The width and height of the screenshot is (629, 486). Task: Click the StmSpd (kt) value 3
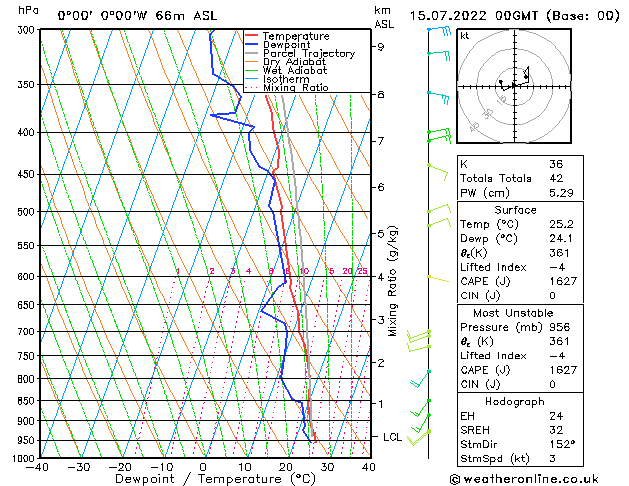click(x=552, y=458)
